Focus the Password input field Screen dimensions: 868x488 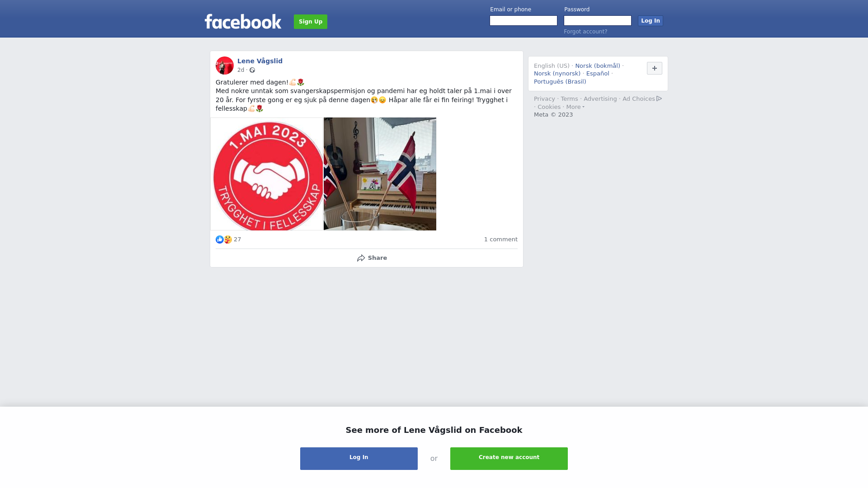(598, 21)
